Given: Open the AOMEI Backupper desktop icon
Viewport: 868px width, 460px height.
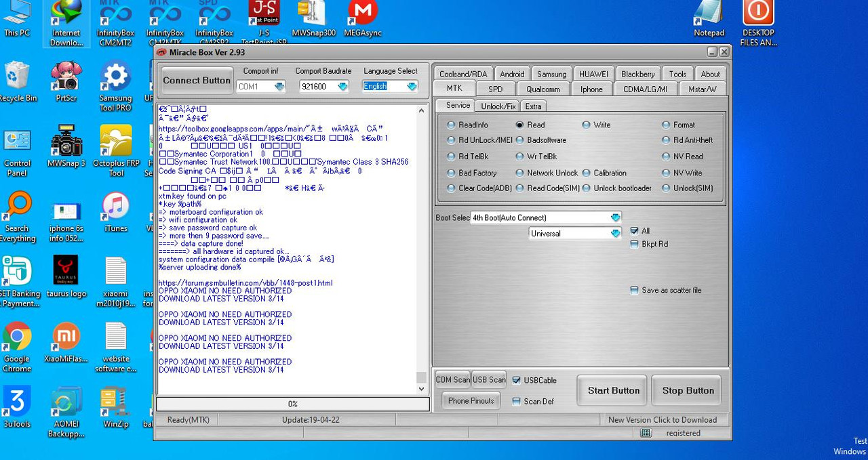Looking at the screenshot, I should tap(66, 413).
